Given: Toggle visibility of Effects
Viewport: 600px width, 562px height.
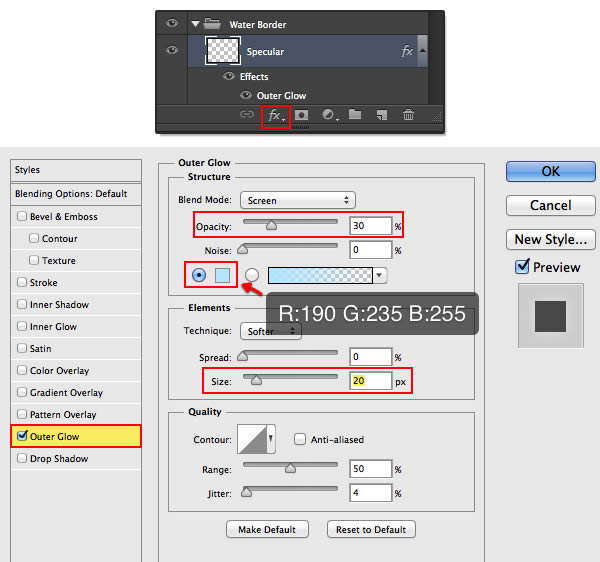Looking at the screenshot, I should [x=229, y=76].
